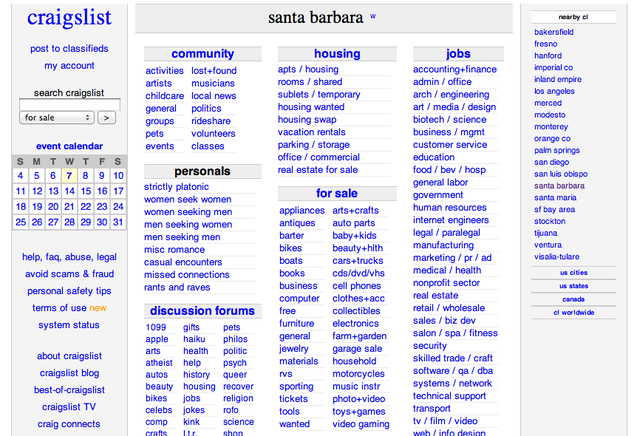The image size is (640, 436).
Task: Open 'furniture' for sale link
Action: pos(297,324)
